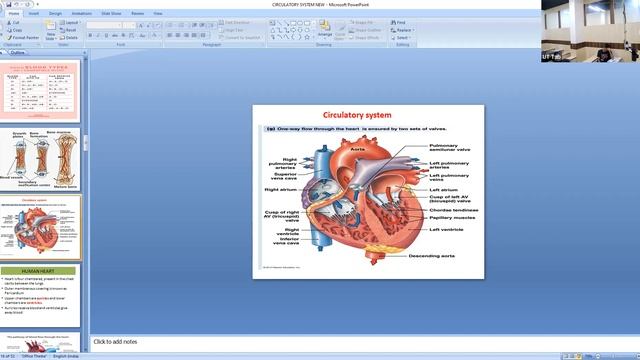Apply Bold formatting
The height and width of the screenshot is (360, 640).
90,36
